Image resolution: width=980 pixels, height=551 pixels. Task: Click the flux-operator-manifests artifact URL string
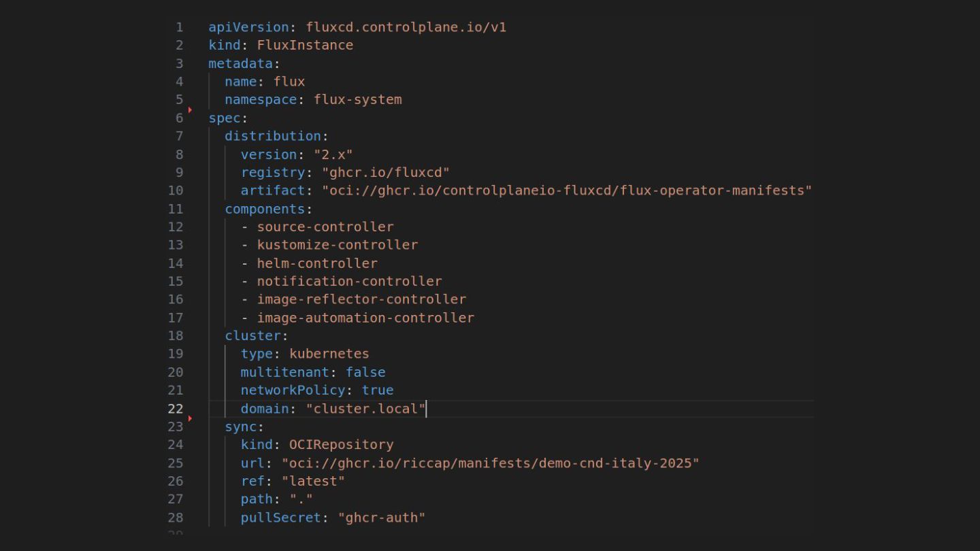pyautogui.click(x=567, y=190)
